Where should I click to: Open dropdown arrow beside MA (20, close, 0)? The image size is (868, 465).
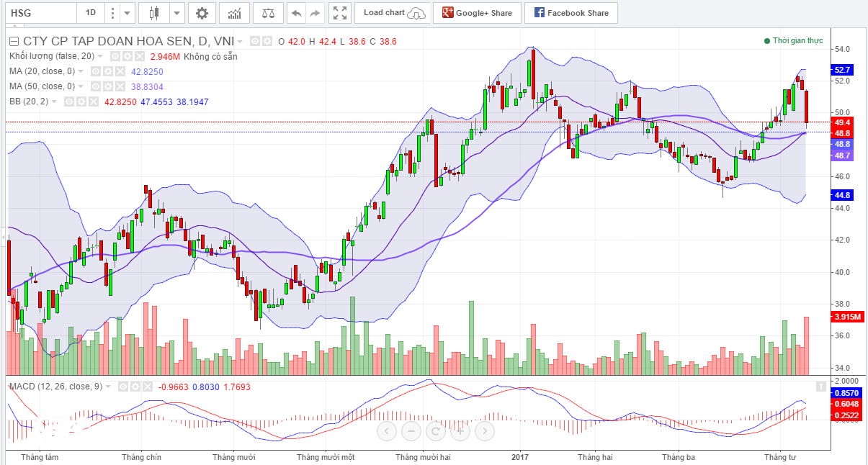[81, 71]
